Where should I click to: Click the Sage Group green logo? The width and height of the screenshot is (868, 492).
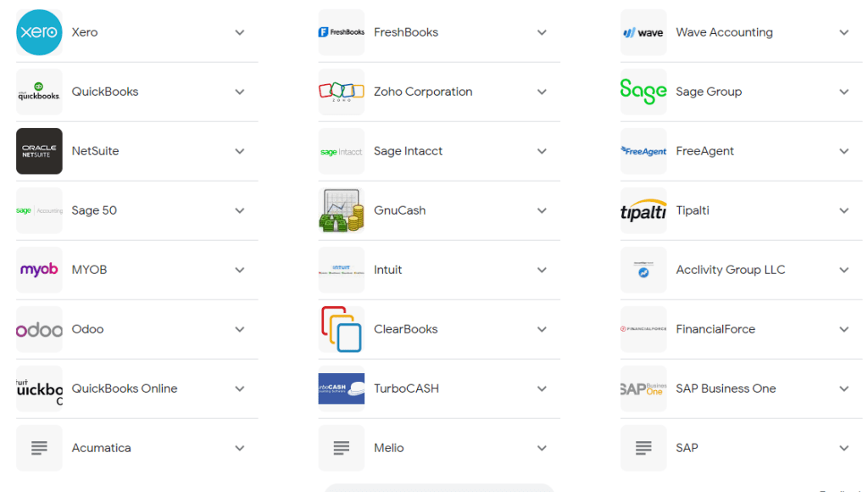[643, 92]
